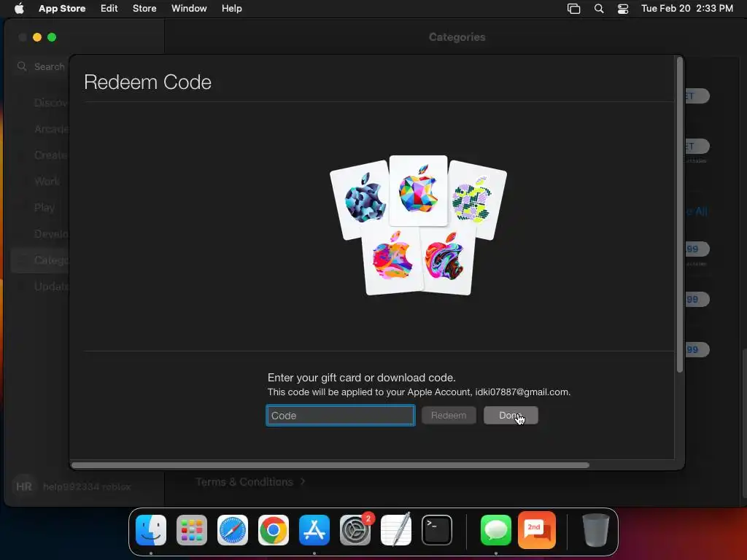
Task: Click the Terms & Conditions chevron
Action: coord(303,482)
